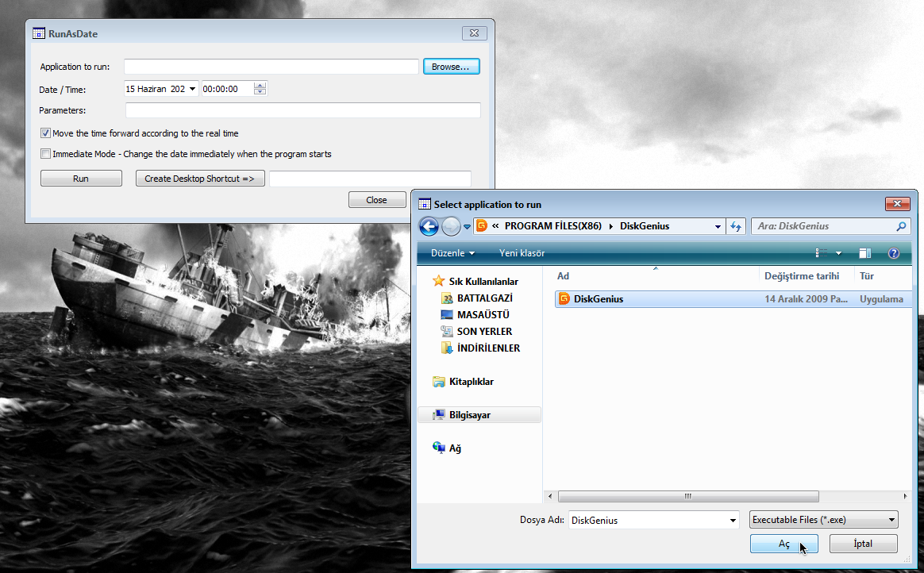The image size is (924, 573).
Task: Click the change view icon in toolbar
Action: (x=822, y=253)
